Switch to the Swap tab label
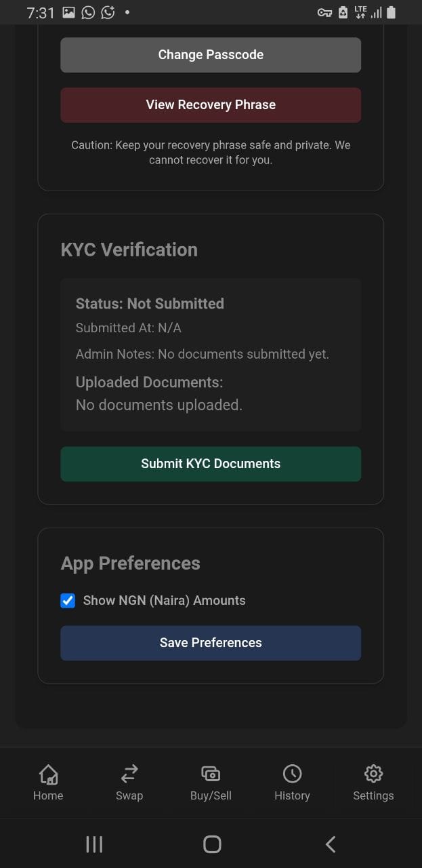The height and width of the screenshot is (868, 422). 129,796
